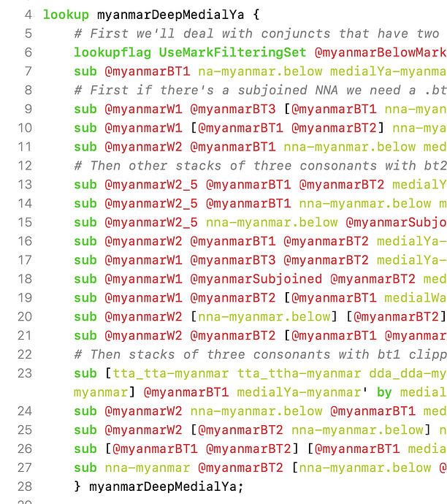
Task: Click '@myanmarW2_5' on line 13
Action: coord(151,185)
